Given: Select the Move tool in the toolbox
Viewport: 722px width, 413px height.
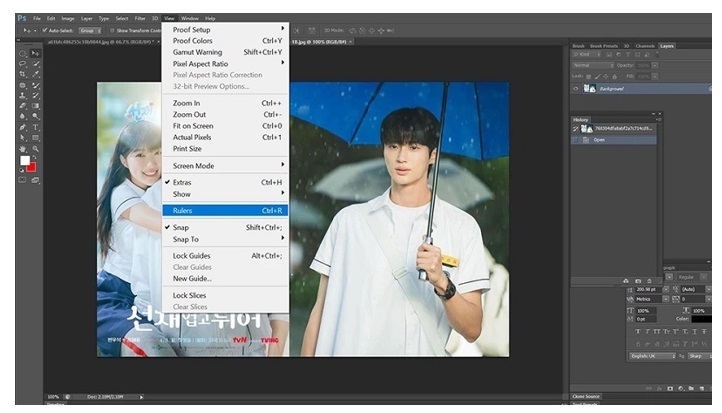Looking at the screenshot, I should click(x=37, y=53).
